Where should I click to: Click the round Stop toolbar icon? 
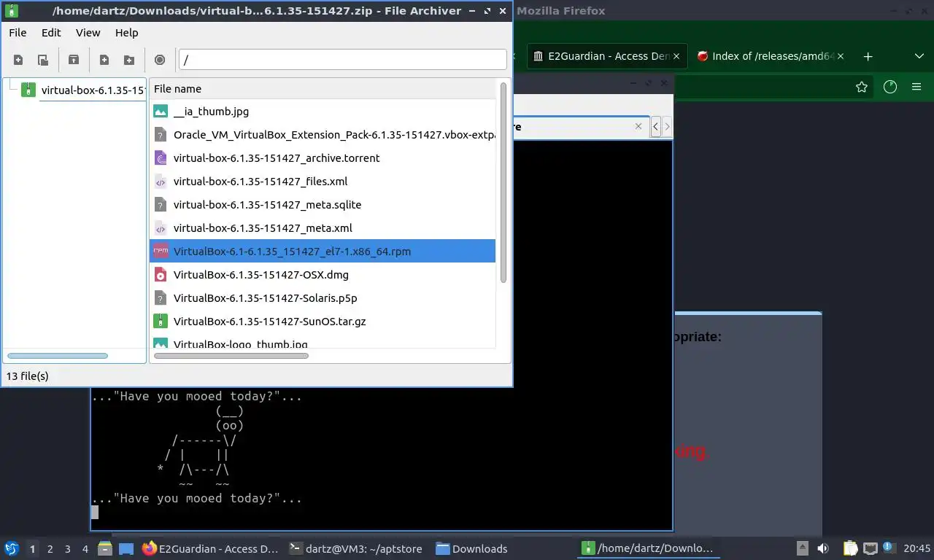click(x=160, y=60)
